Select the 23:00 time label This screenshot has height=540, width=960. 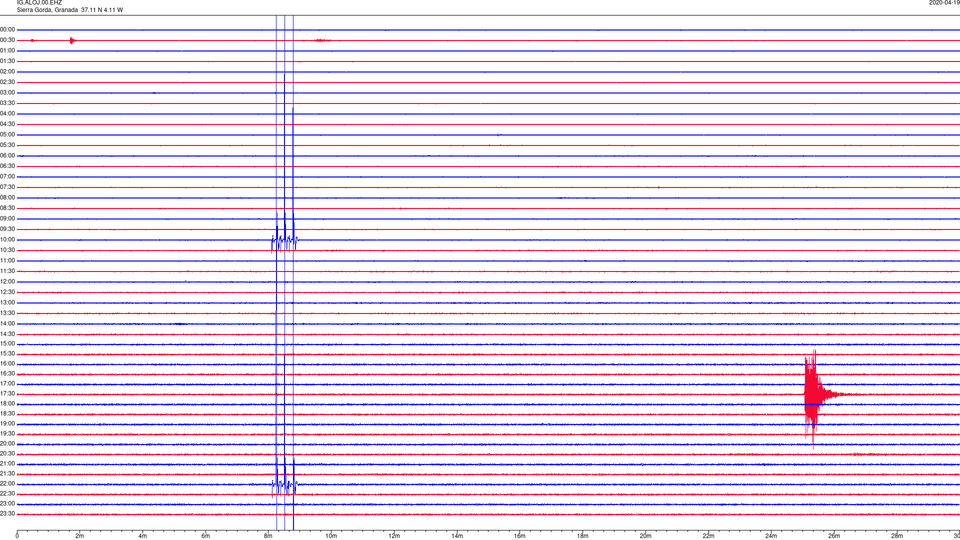pos(7,504)
